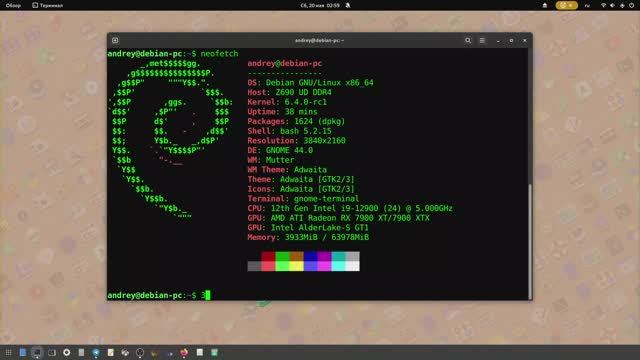Click the 'WM: Mutter' line
640x360 pixels.
(x=271, y=160)
